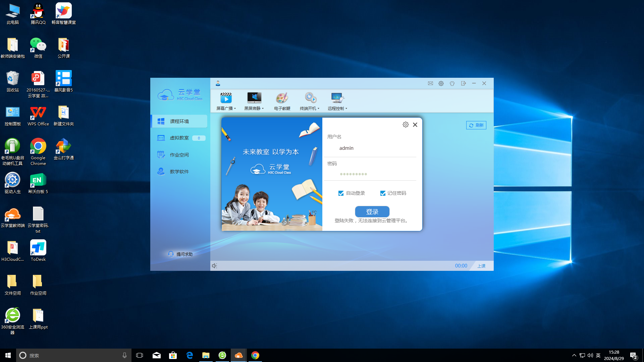Uncheck the 自动登录 auto login checkbox
This screenshot has width=644, height=362.
click(x=341, y=193)
